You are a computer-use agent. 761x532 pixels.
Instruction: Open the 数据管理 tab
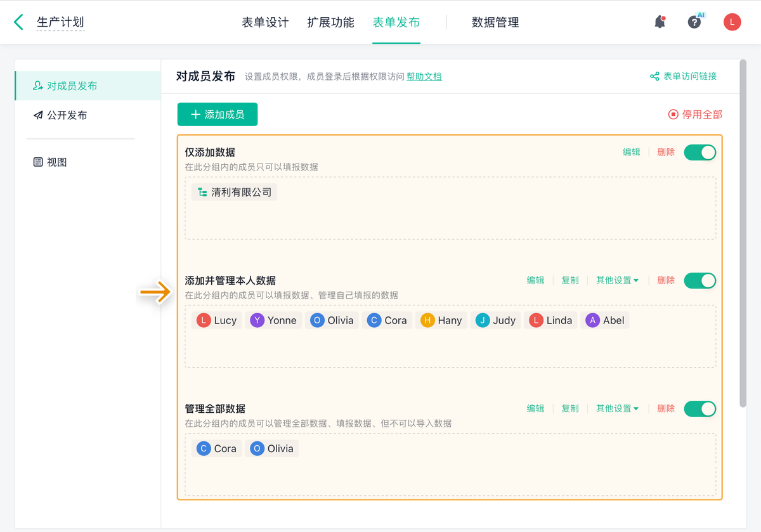pyautogui.click(x=495, y=22)
